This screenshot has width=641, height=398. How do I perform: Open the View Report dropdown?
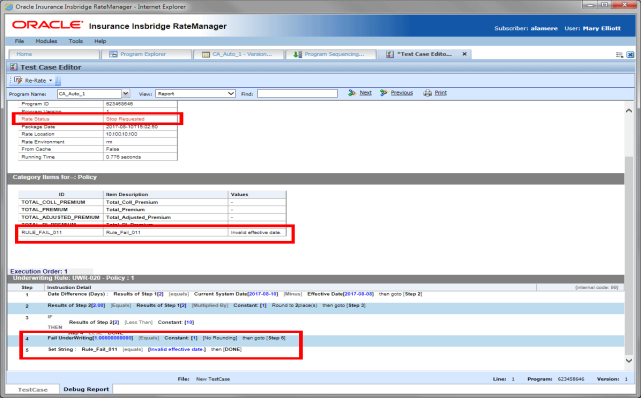point(231,94)
